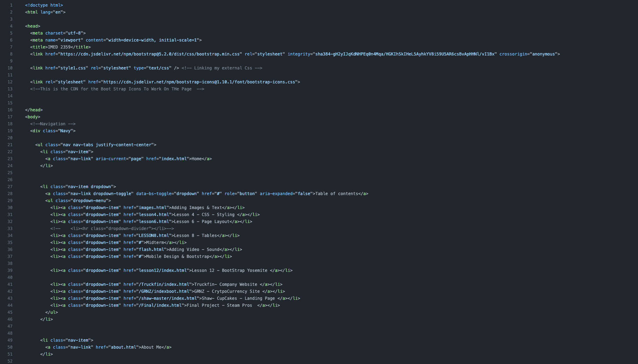This screenshot has height=364, width=638.
Task: Click the /GRNZ/indexboot.html href value
Action: [x=164, y=291]
